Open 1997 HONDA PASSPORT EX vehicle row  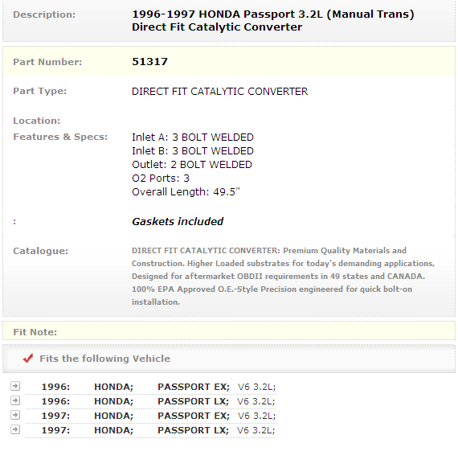coord(151,416)
